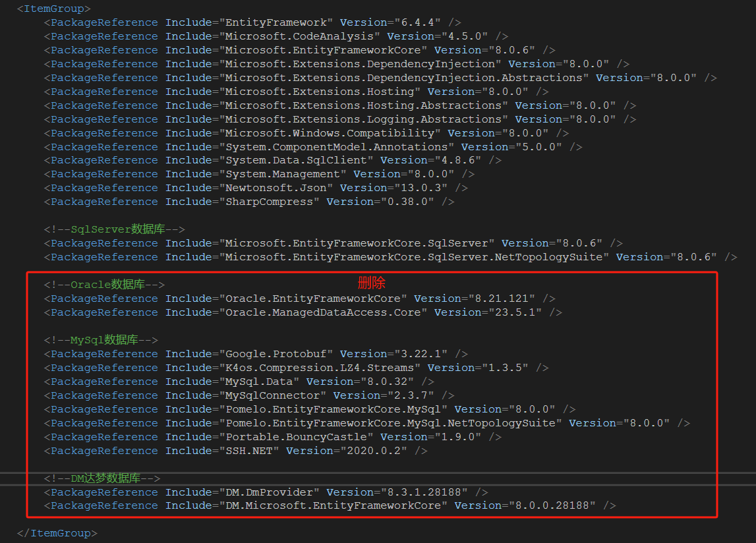Select the Version value "8.0.0.28188"
Screen dimensions: 756x543
[x=552, y=506]
